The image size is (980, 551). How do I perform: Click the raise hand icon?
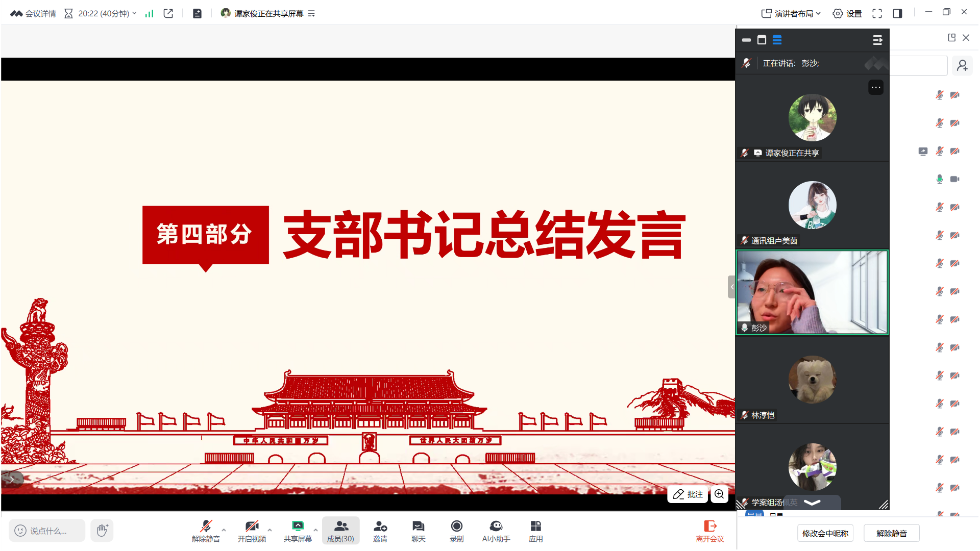tap(102, 531)
